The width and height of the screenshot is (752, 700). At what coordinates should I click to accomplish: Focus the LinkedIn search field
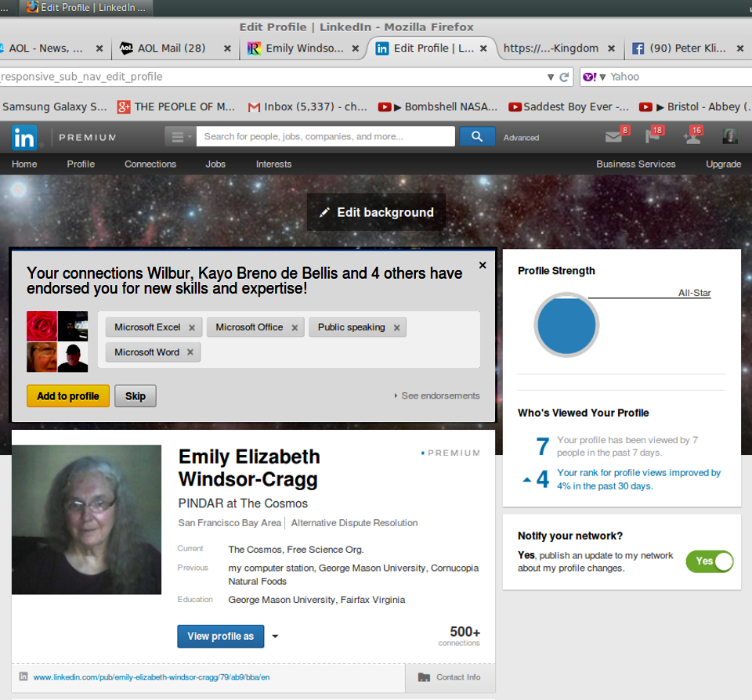click(326, 137)
